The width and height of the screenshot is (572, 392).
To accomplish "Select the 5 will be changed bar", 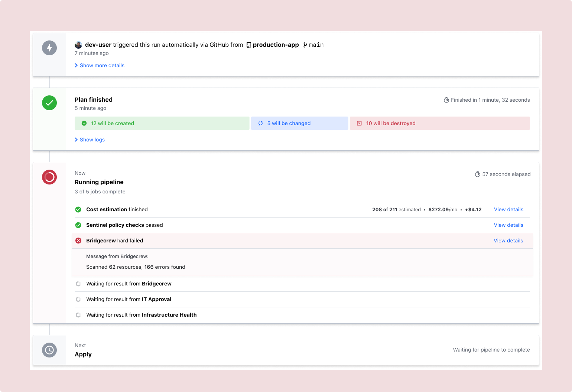I will (300, 123).
